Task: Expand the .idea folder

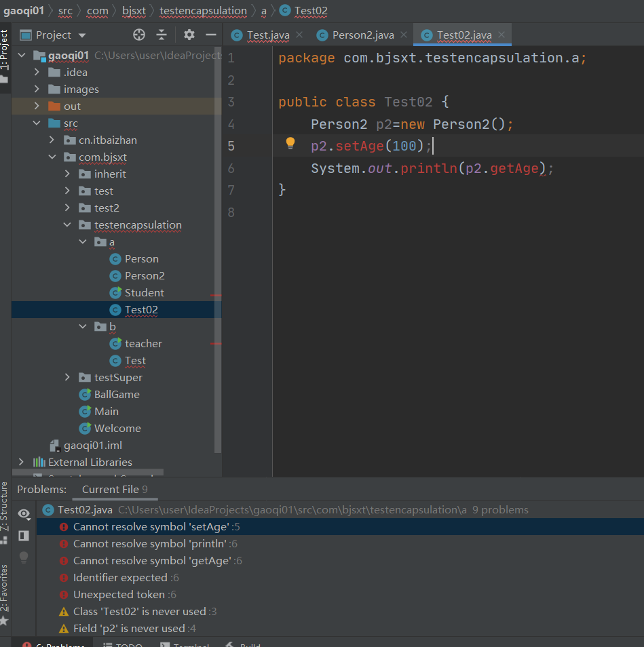Action: click(37, 72)
